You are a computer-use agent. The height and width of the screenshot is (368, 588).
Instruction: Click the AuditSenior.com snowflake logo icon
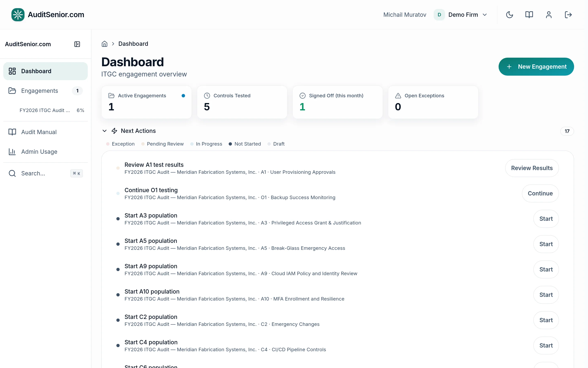[x=18, y=15]
